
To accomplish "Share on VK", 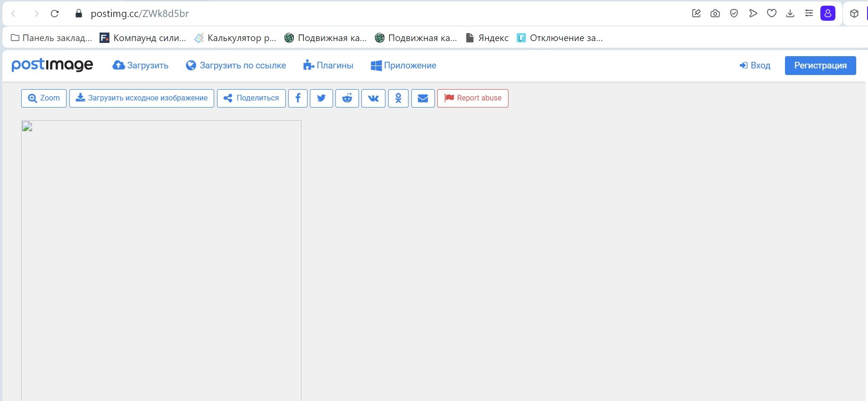I will [x=373, y=98].
